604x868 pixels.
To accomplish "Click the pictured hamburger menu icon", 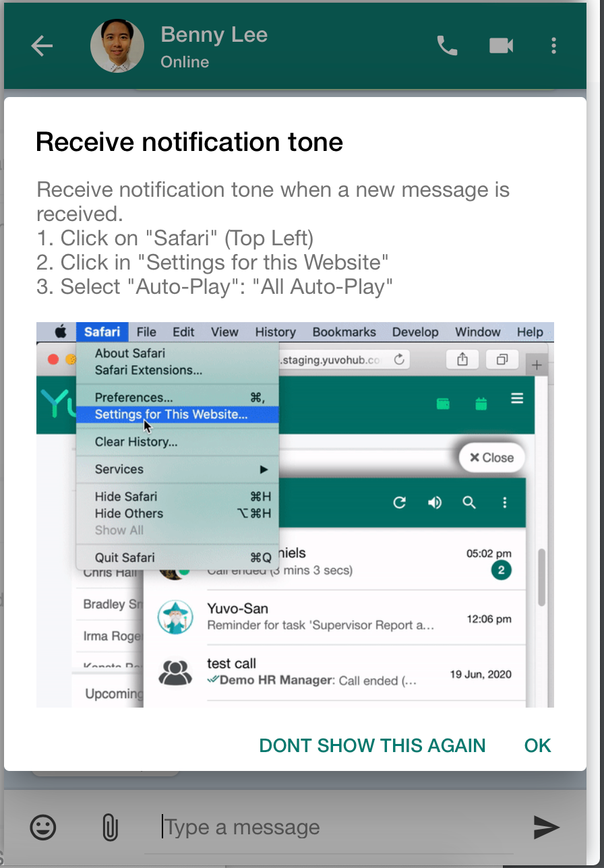I will [517, 399].
